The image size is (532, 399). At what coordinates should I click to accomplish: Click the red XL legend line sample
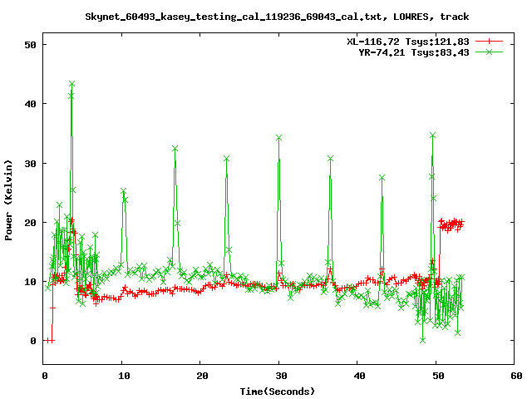489,42
